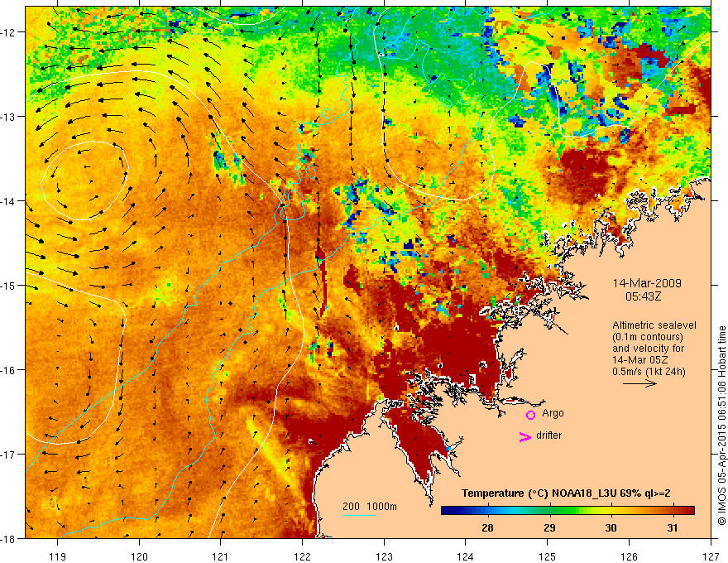Click longitude axis label 127
Image resolution: width=728 pixels, height=563 pixels.
[711, 556]
